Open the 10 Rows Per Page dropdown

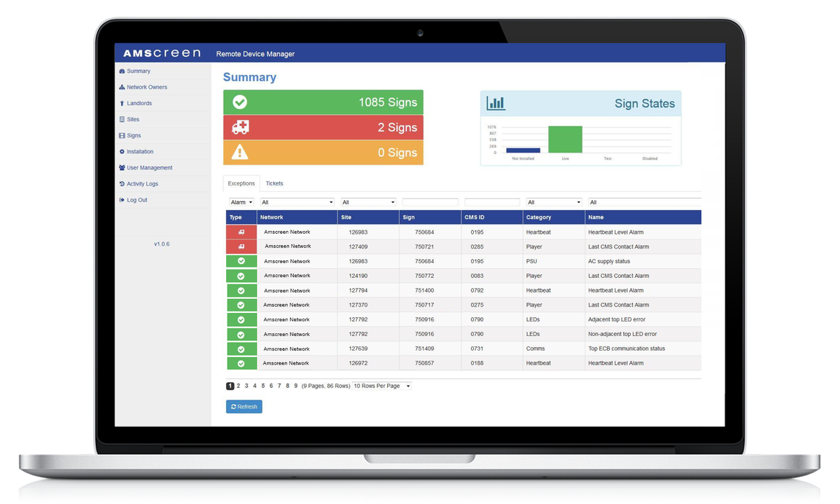[x=381, y=386]
